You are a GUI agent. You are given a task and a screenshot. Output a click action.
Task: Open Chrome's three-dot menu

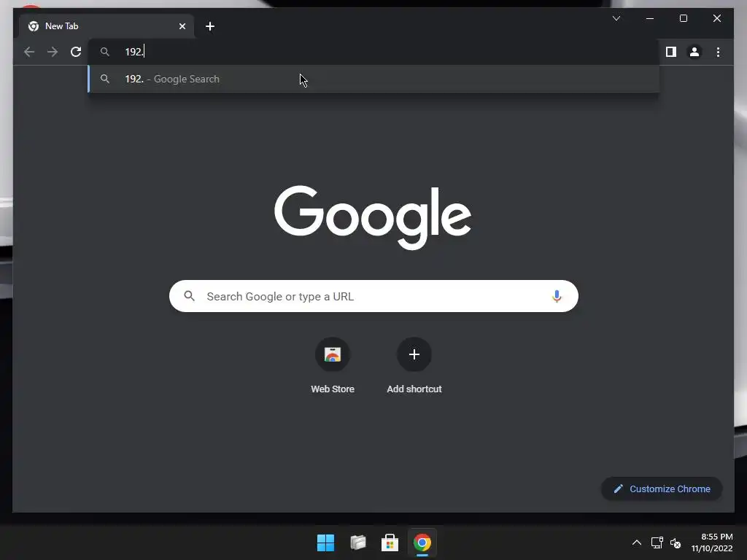718,52
